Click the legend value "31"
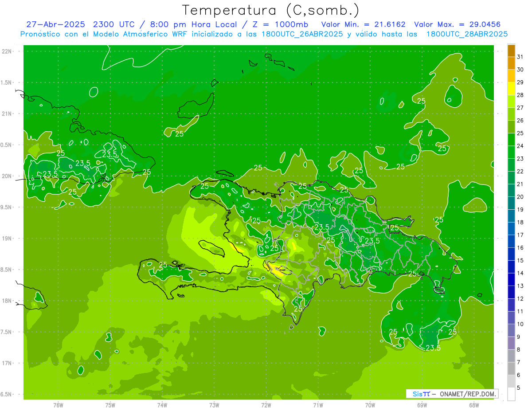 tap(520, 57)
